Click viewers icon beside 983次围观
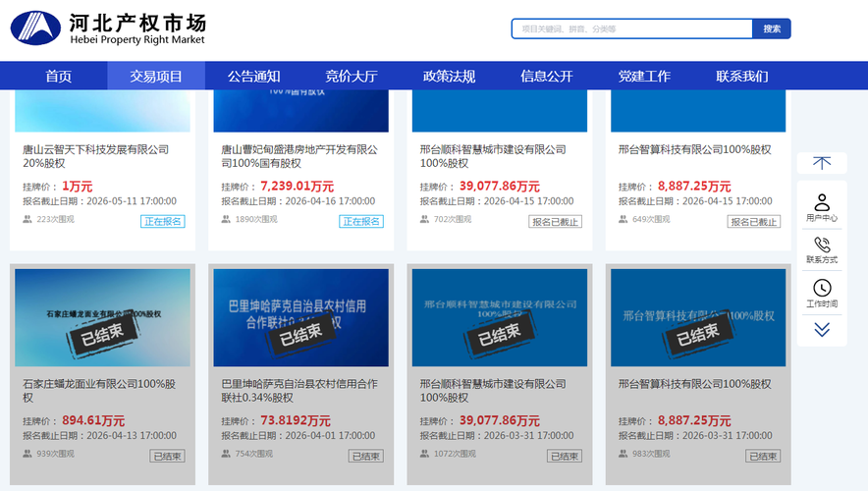Screen dimensions: 868x491 [x=624, y=454]
